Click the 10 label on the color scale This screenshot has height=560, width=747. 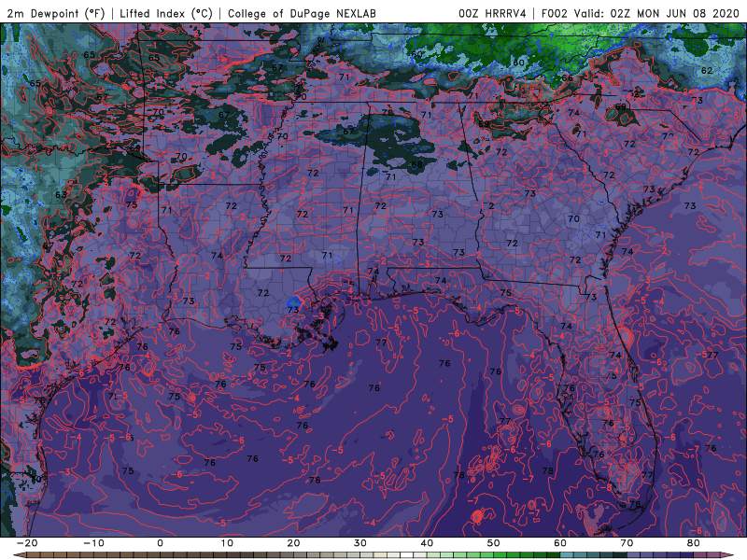coord(227,543)
